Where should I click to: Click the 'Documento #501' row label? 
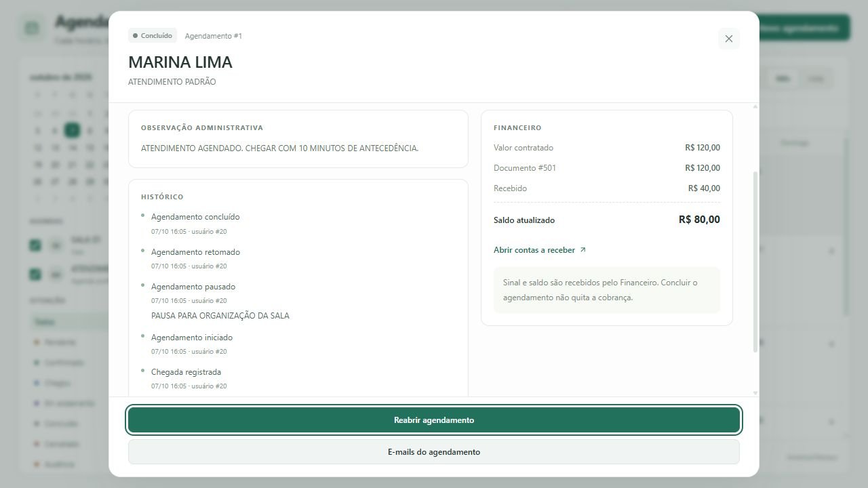tap(525, 168)
